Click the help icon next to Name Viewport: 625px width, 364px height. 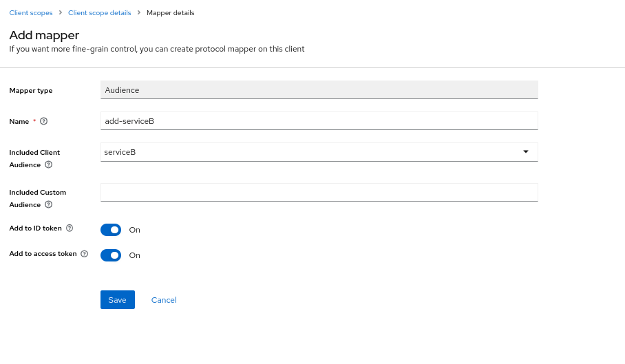(44, 121)
